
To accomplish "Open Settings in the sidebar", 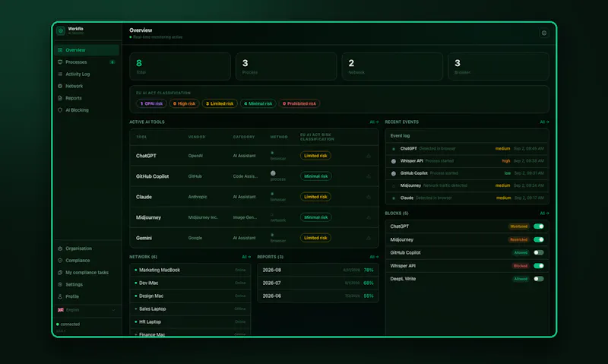I will 87,284.
